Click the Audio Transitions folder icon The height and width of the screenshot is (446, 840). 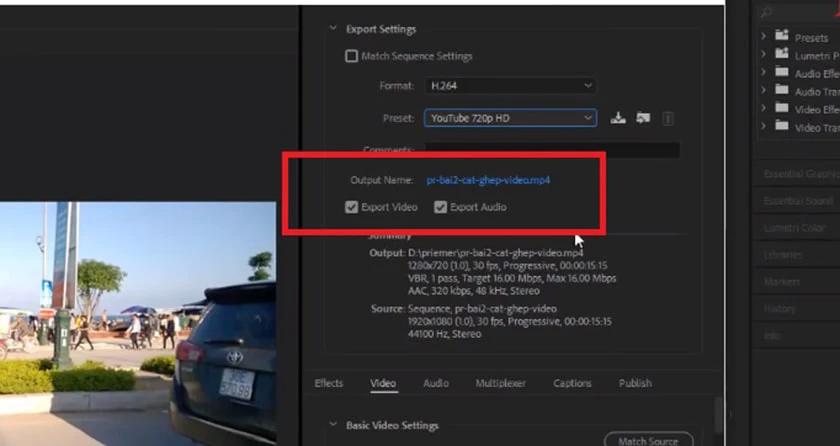(782, 90)
